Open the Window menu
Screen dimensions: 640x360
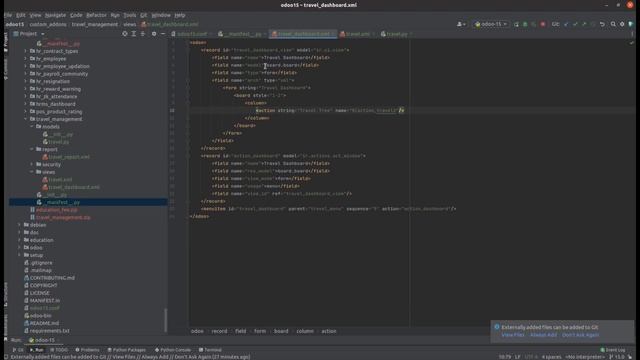[161, 15]
